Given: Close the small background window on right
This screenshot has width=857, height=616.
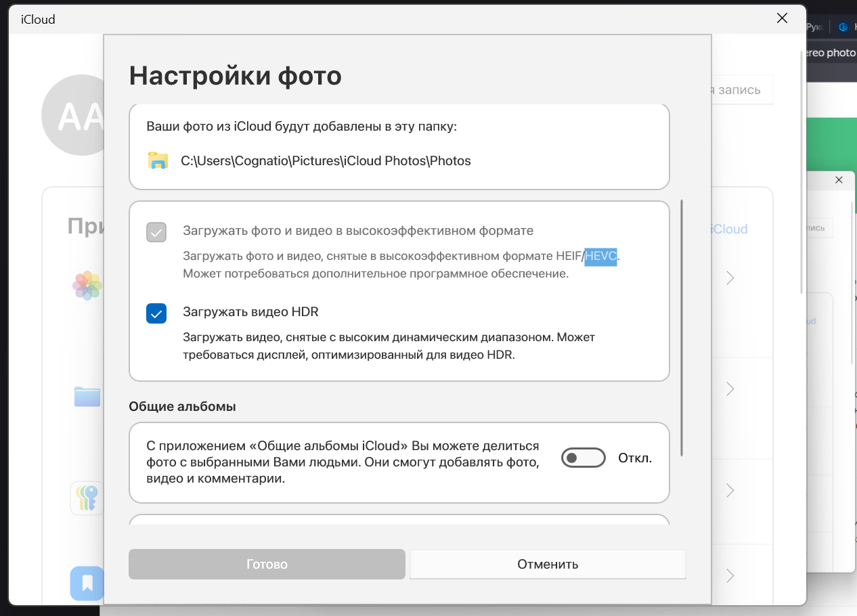Looking at the screenshot, I should click(x=839, y=180).
